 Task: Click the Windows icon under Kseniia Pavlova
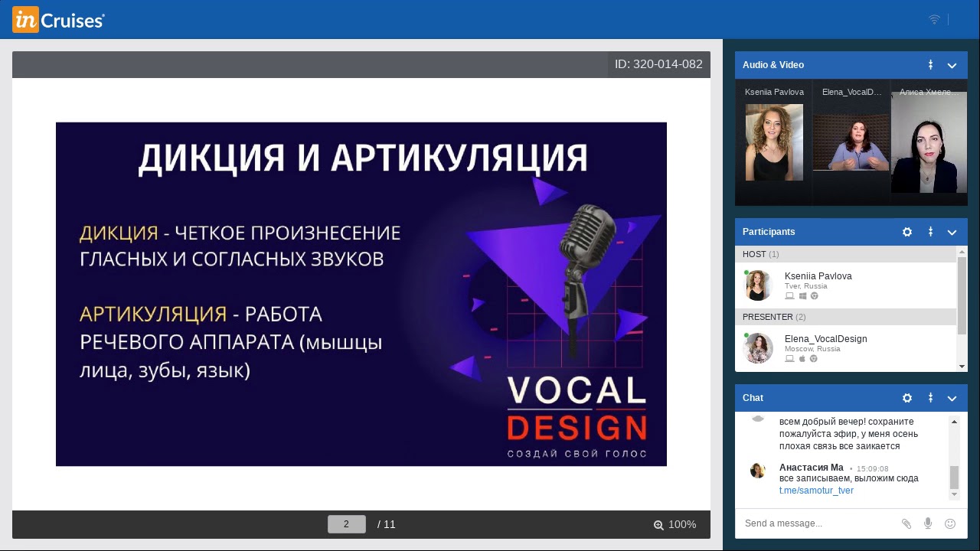coord(802,296)
